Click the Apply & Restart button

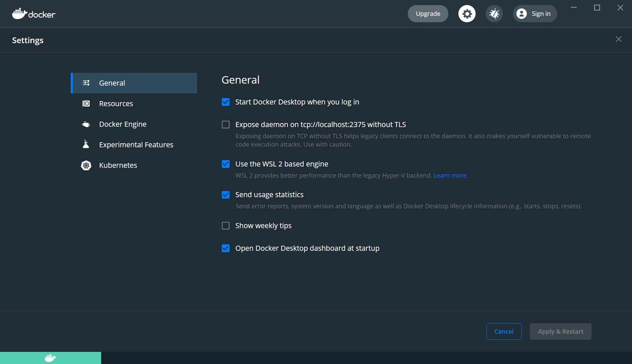point(560,331)
